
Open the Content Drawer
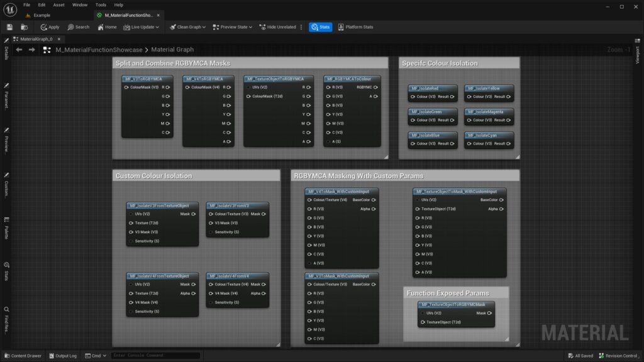click(x=22, y=356)
